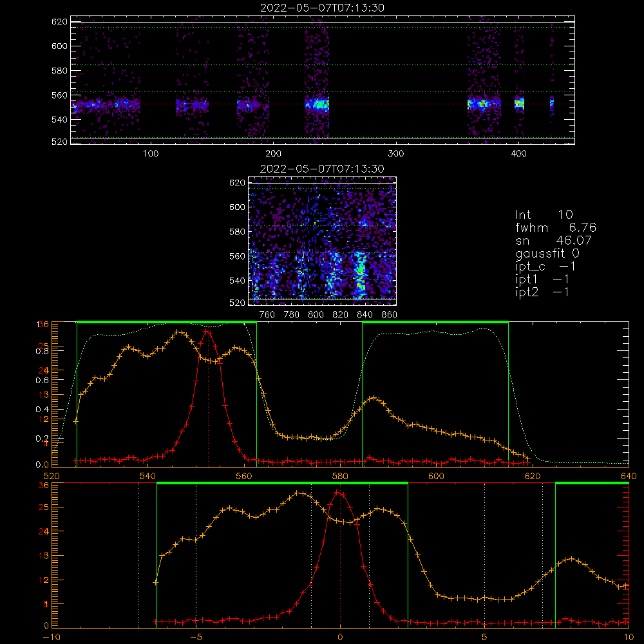Click x-axis label 400 on top spectrogram

coord(518,154)
